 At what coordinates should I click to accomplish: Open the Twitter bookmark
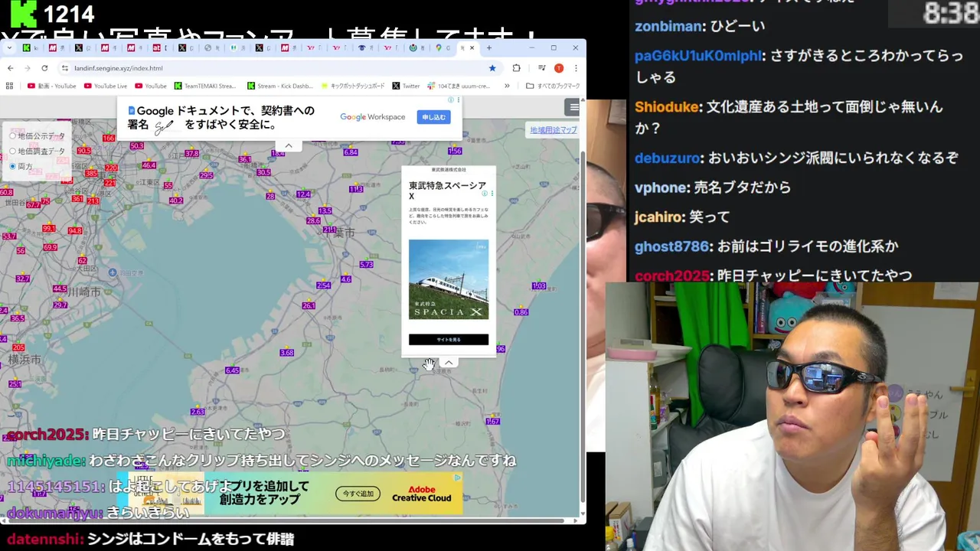[x=406, y=86]
